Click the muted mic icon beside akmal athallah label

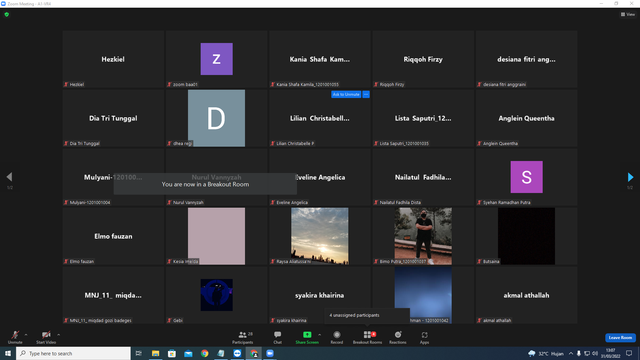pos(479,320)
